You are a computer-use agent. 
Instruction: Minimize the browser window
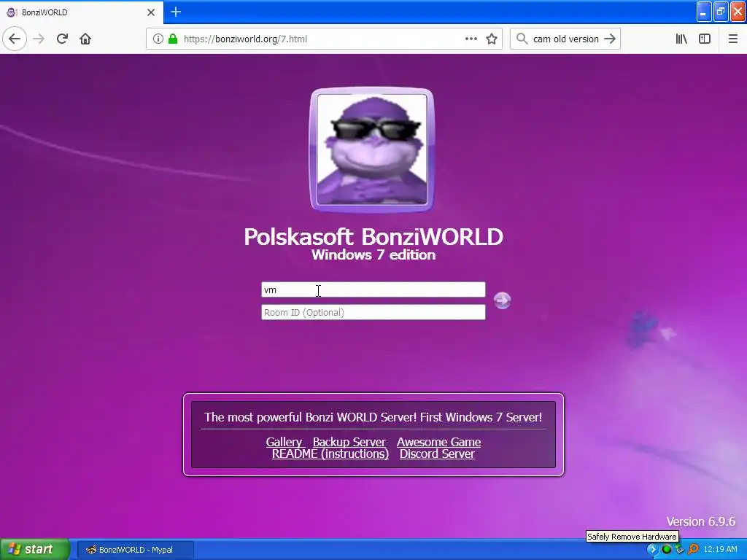pyautogui.click(x=704, y=12)
